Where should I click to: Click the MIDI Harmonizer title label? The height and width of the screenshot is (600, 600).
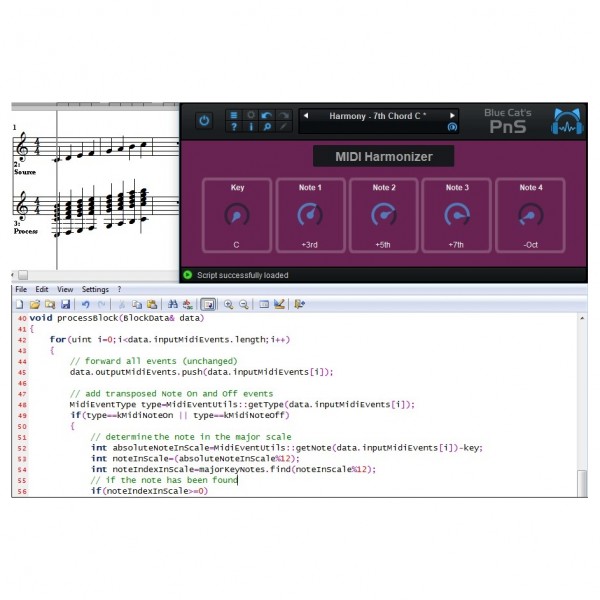click(384, 157)
